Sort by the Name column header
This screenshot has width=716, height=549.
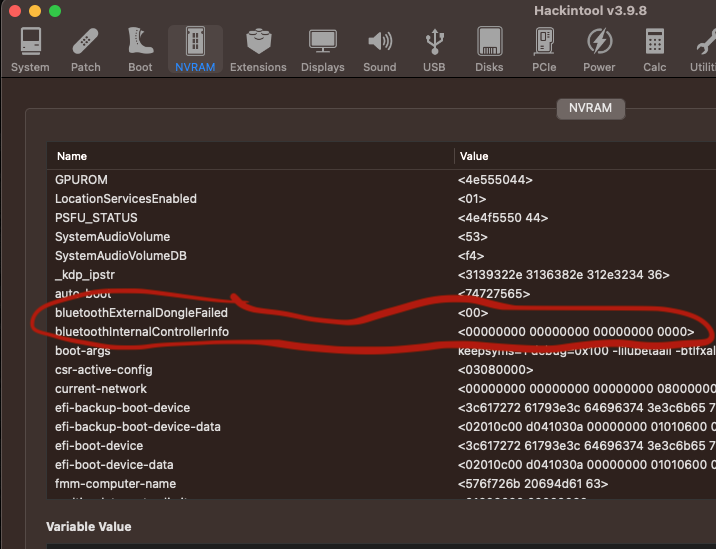[x=250, y=156]
